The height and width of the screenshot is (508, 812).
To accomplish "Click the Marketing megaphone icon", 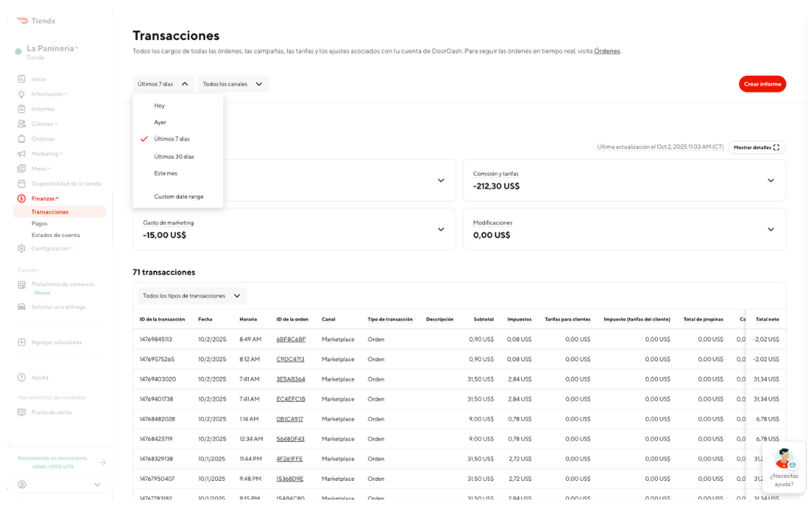I will (x=23, y=154).
